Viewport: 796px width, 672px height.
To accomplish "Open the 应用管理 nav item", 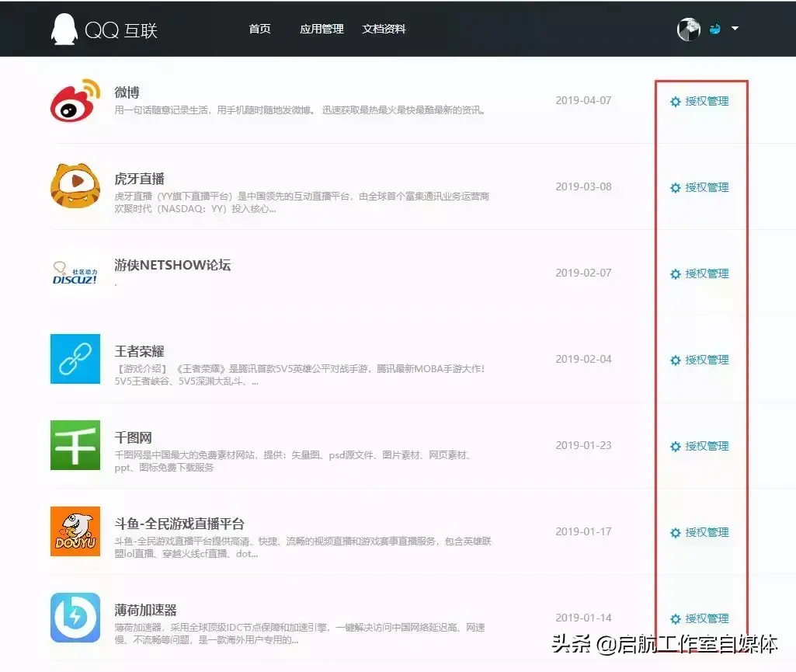I will click(322, 29).
